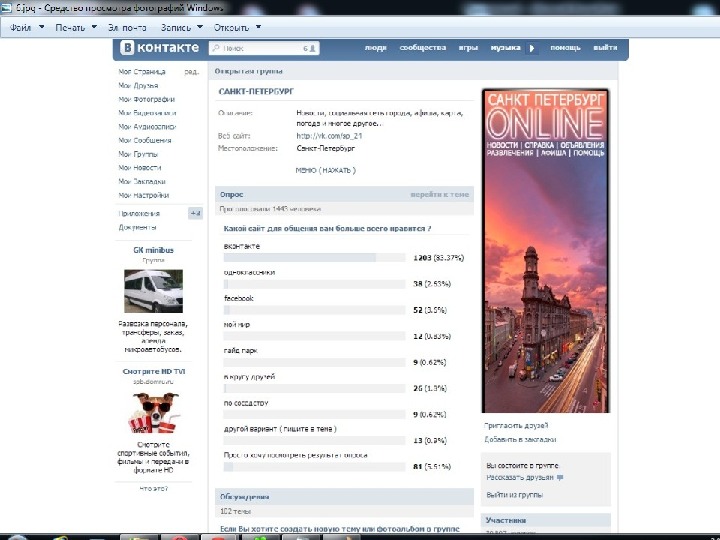This screenshot has width=720, height=540.
Task: Click the poll option гайд парк
Action: point(241,351)
